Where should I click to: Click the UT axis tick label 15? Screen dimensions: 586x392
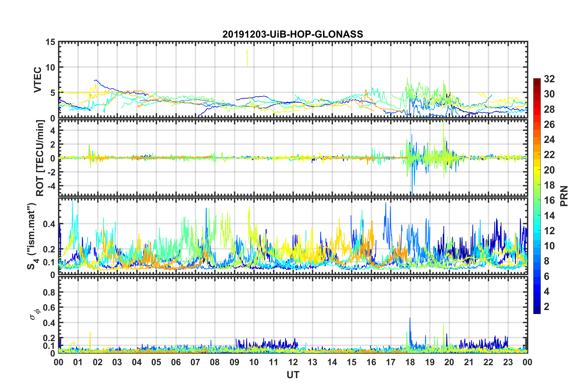tap(352, 362)
